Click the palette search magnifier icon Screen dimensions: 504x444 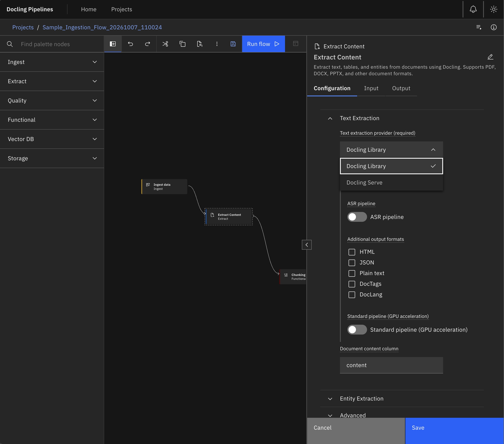point(10,44)
